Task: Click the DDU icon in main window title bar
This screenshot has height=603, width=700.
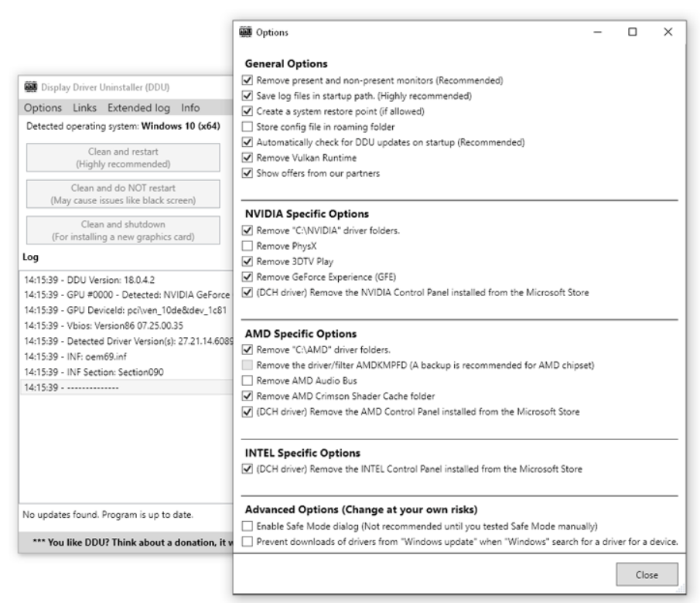Action: coord(30,87)
